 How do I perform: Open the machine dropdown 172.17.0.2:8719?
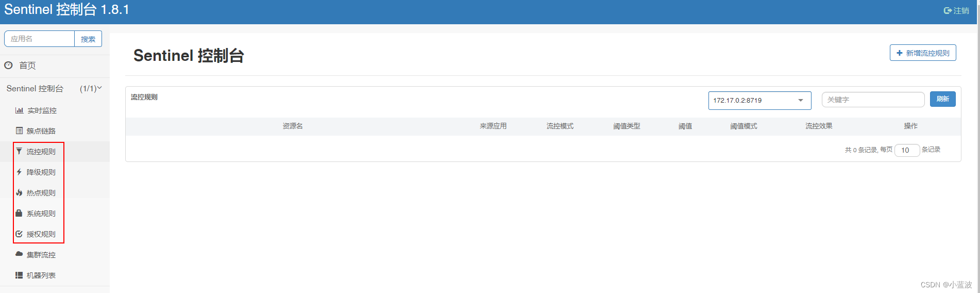point(759,100)
